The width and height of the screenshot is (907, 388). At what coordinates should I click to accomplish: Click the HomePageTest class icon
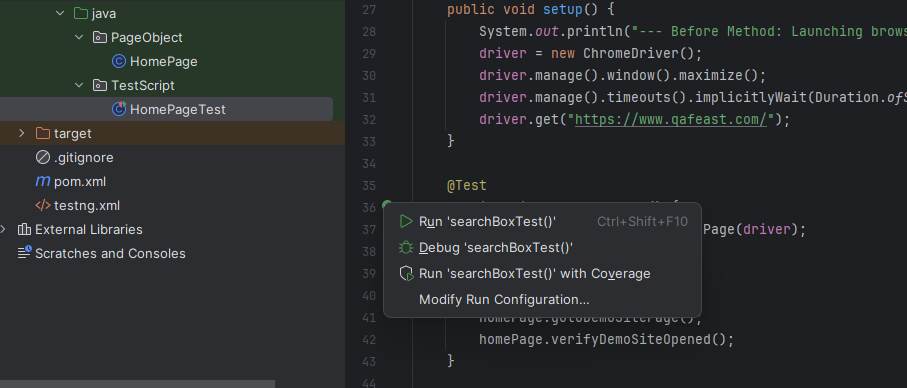[119, 109]
